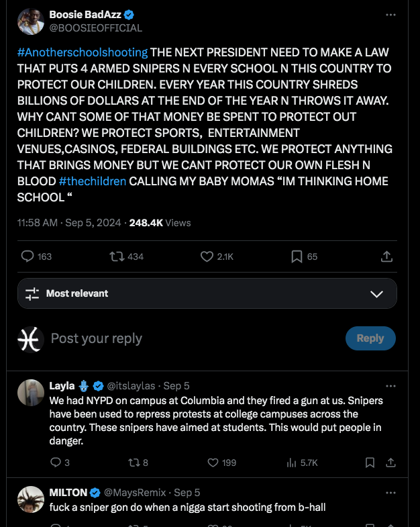The width and height of the screenshot is (420, 527).
Task: Bookmark Layla's reply
Action: point(370,463)
